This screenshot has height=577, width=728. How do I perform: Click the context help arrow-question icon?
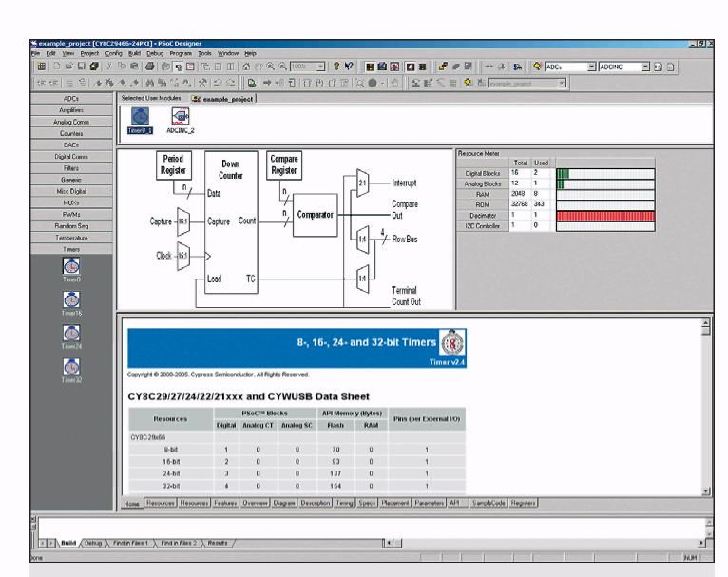point(348,67)
